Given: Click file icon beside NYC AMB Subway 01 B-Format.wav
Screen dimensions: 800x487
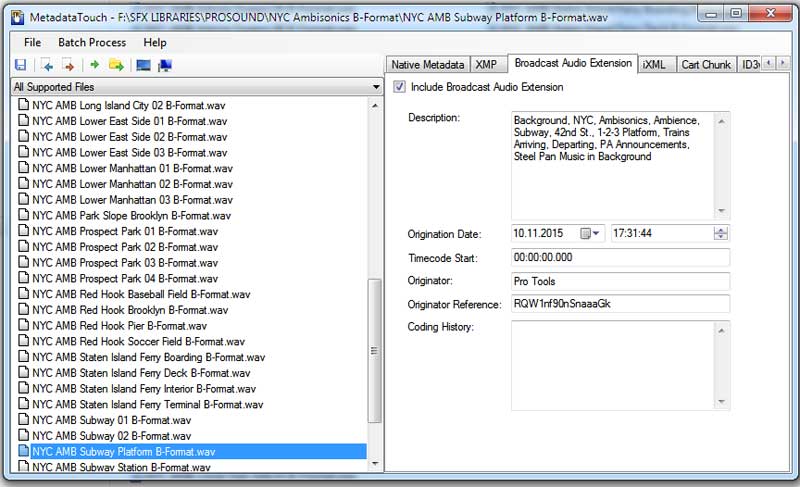Looking at the screenshot, I should click(x=23, y=420).
